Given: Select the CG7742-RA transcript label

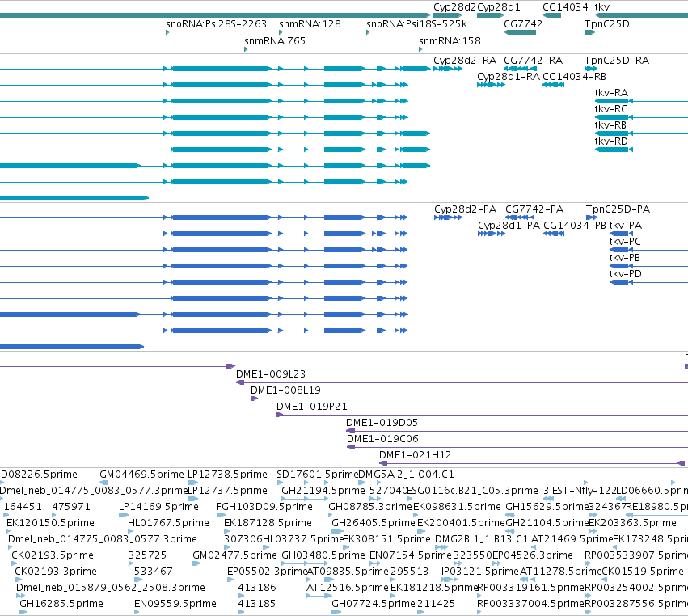Looking at the screenshot, I should click(533, 60).
